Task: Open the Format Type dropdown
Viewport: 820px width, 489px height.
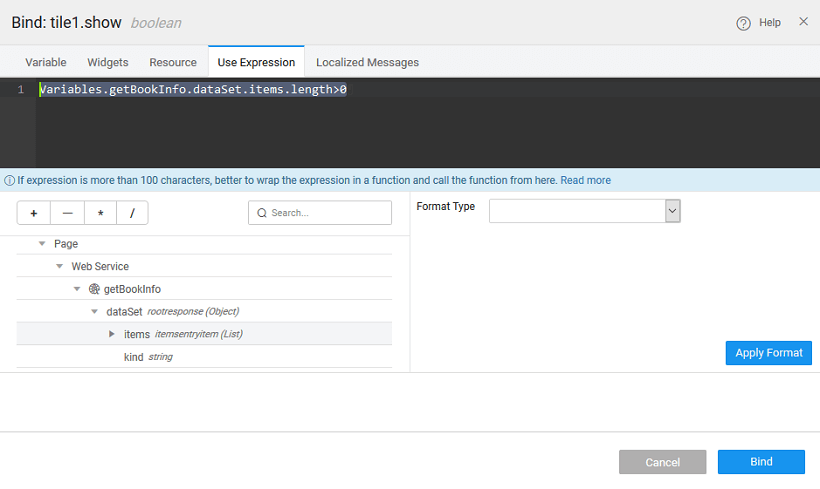Action: point(672,211)
